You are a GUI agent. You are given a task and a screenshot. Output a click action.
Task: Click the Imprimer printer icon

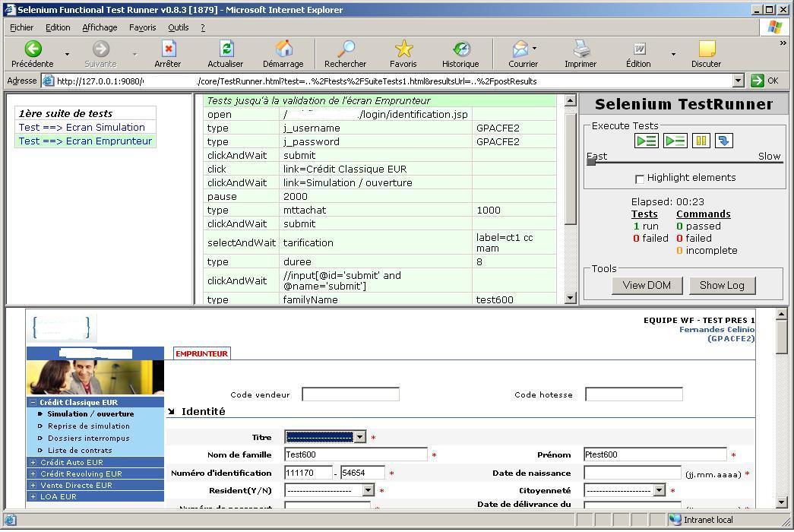(580, 49)
